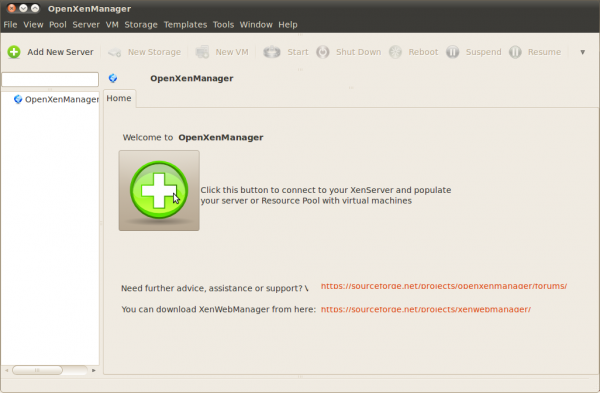Open the Help menu
Viewport: 600px width, 393px height.
(288, 25)
